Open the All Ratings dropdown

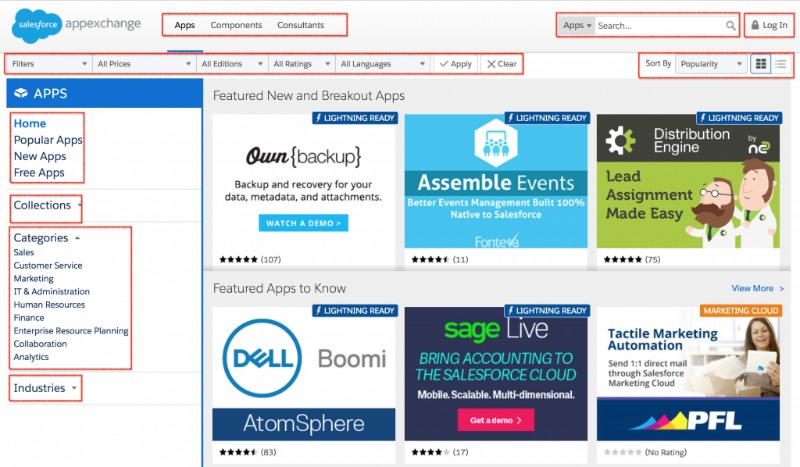(x=301, y=64)
